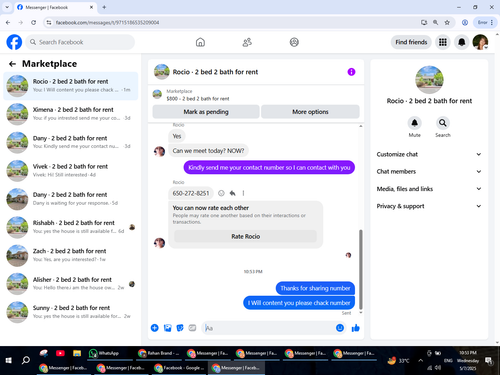Expand the Customize chat section
Screen dimensions: 500x375
click(429, 154)
